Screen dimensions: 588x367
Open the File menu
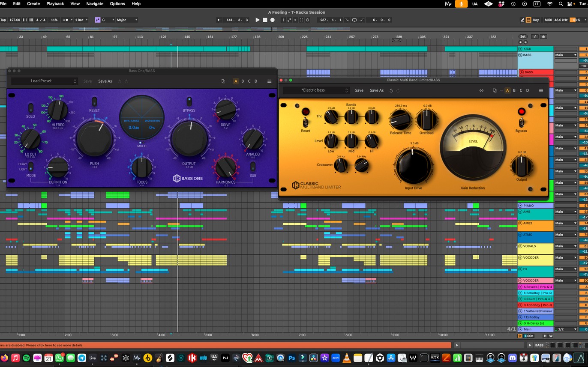click(x=3, y=3)
